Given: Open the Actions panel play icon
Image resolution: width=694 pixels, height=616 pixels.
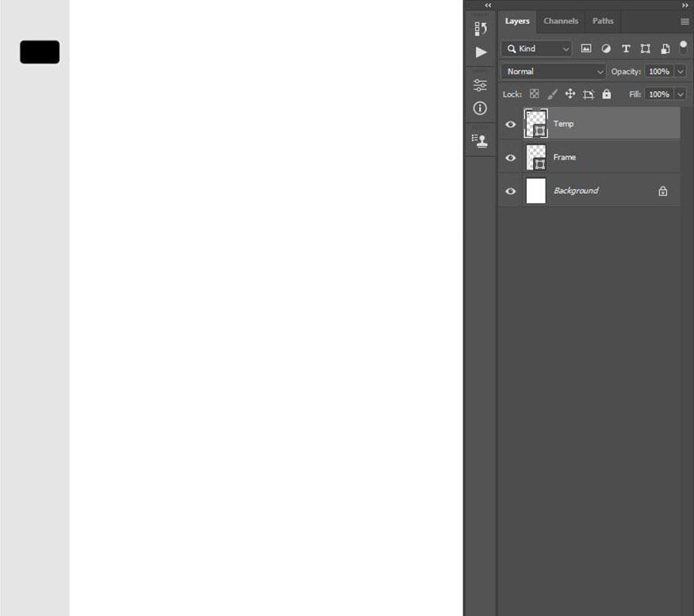Looking at the screenshot, I should coord(481,52).
